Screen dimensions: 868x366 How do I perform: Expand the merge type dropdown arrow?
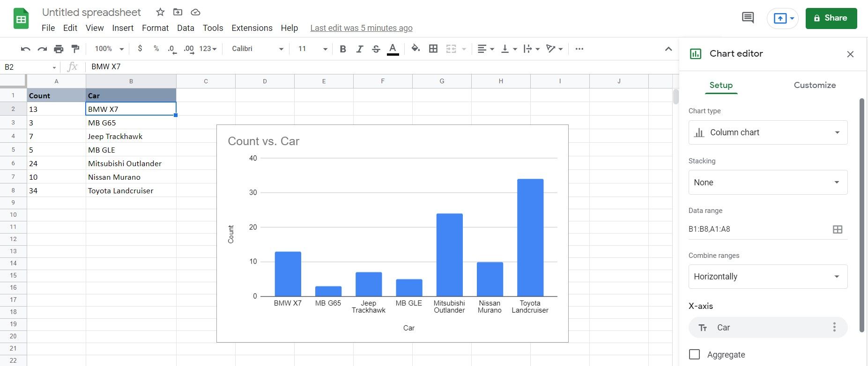click(464, 49)
